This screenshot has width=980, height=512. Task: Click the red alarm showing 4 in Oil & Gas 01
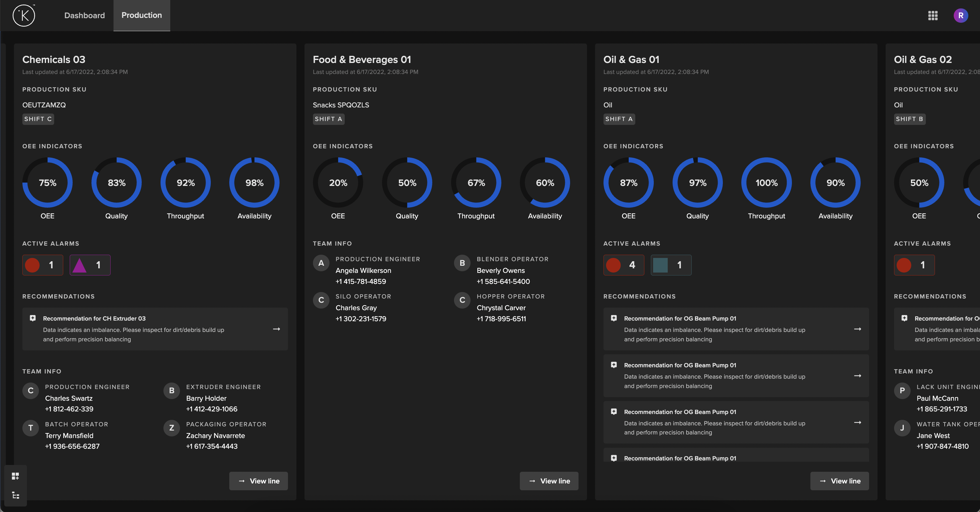(x=623, y=265)
